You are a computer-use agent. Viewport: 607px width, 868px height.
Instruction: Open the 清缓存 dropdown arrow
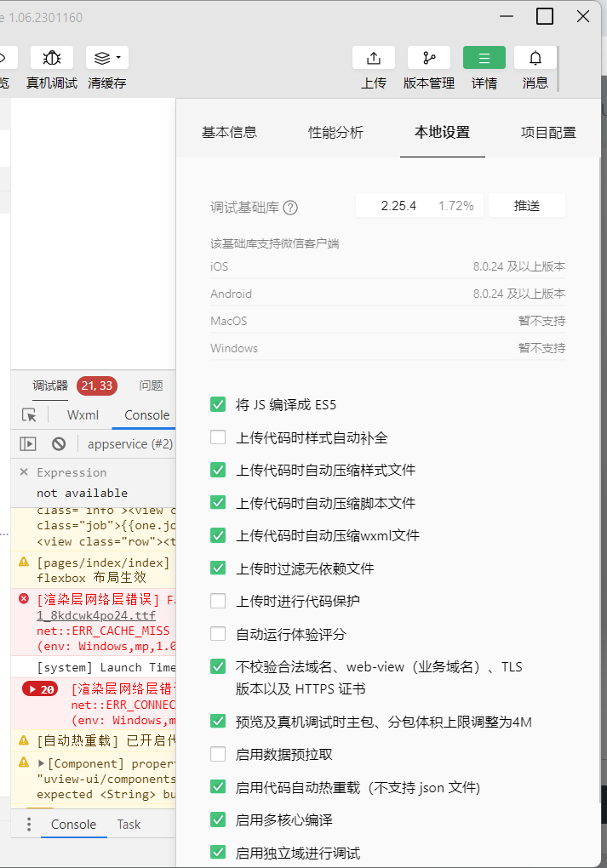tap(118, 58)
